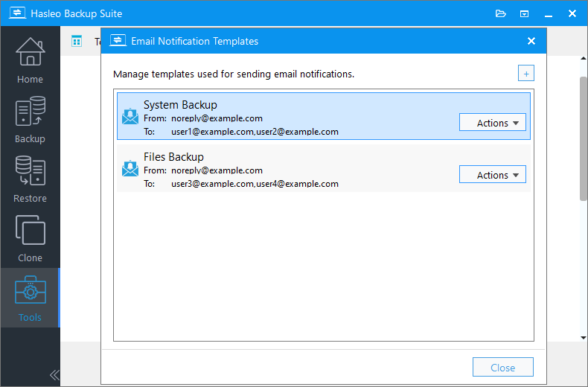Click recipients user1@example.com,user2@example.com

point(255,132)
